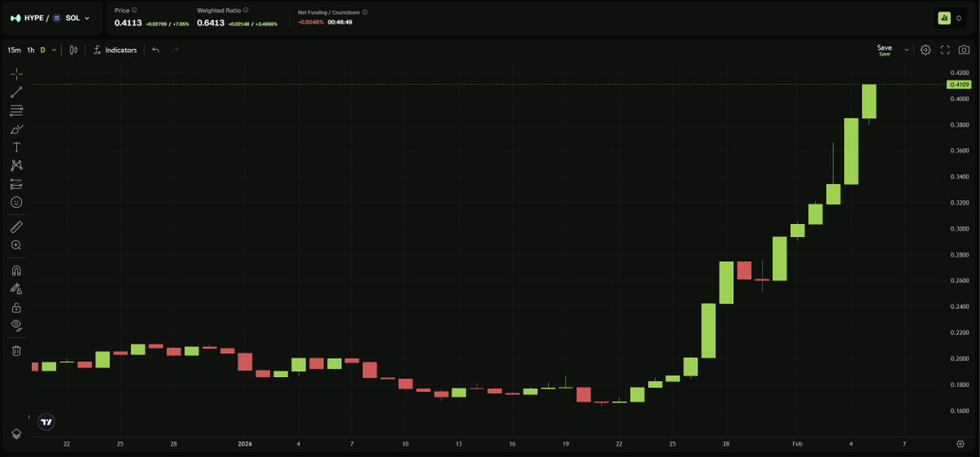Click the +7.05% price change text
The height and width of the screenshot is (457, 980).
click(181, 24)
